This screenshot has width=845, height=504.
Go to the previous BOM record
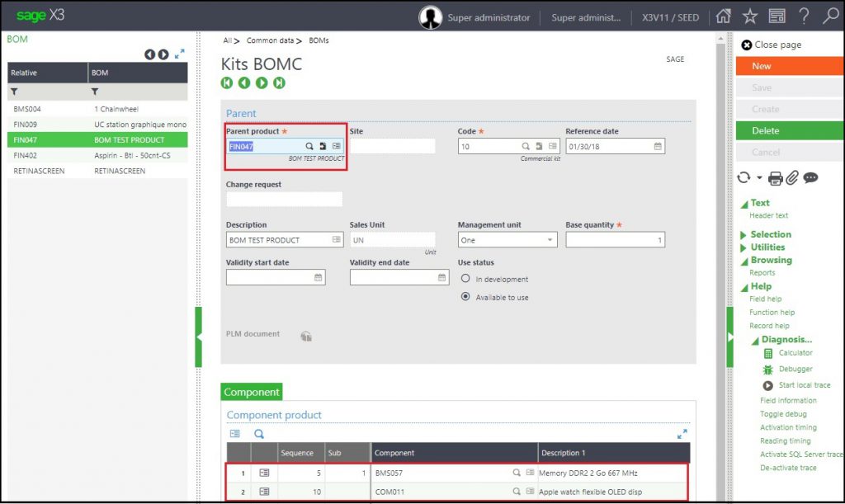point(244,83)
